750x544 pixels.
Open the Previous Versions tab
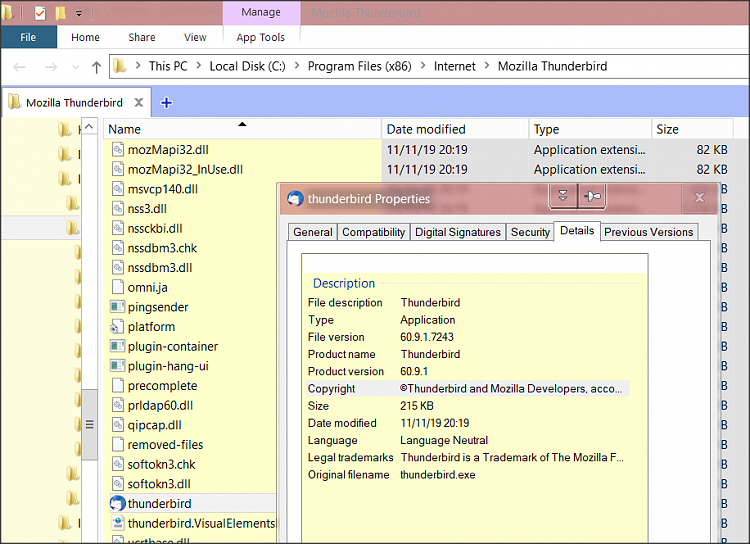(649, 232)
